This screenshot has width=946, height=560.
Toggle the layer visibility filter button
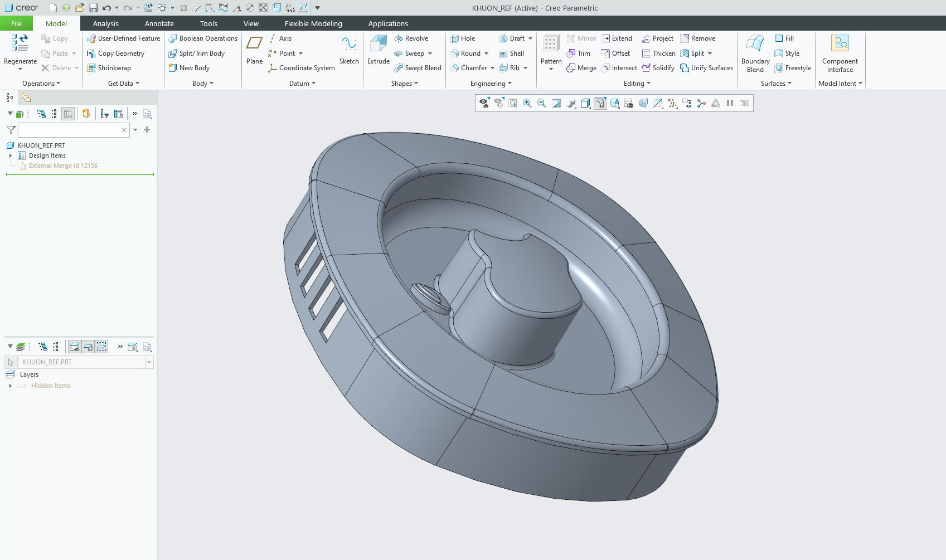[x=74, y=347]
